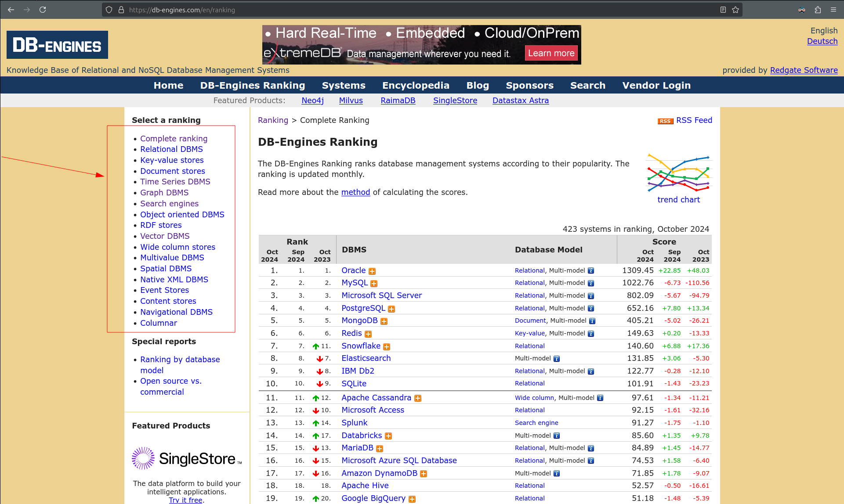This screenshot has height=504, width=844.
Task: Click the orange plus icon beside Snowflake
Action: (387, 347)
